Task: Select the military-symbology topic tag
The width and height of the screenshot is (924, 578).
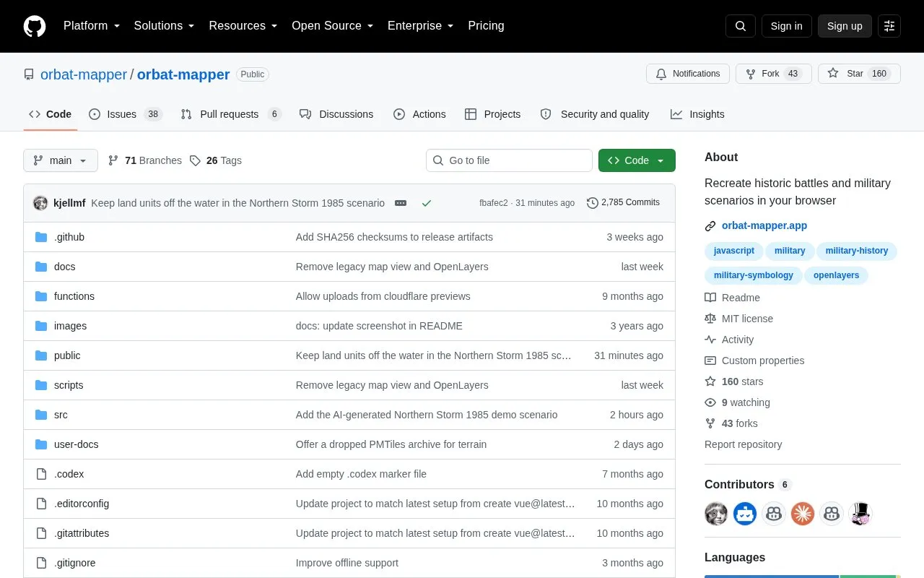Action: tap(753, 275)
